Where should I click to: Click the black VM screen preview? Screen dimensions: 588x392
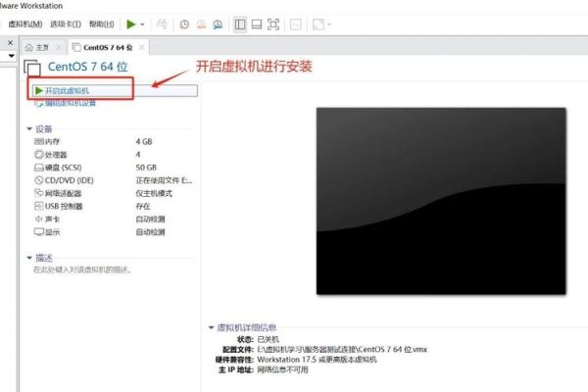441,201
